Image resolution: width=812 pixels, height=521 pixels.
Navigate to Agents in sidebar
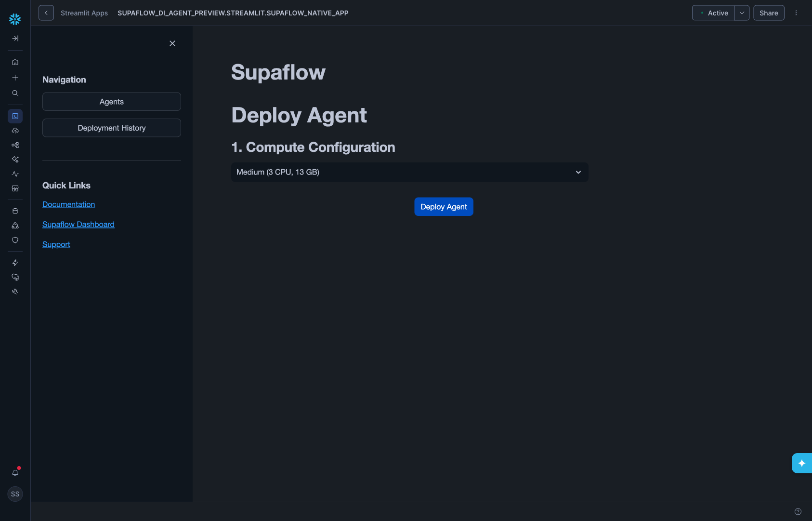(112, 102)
